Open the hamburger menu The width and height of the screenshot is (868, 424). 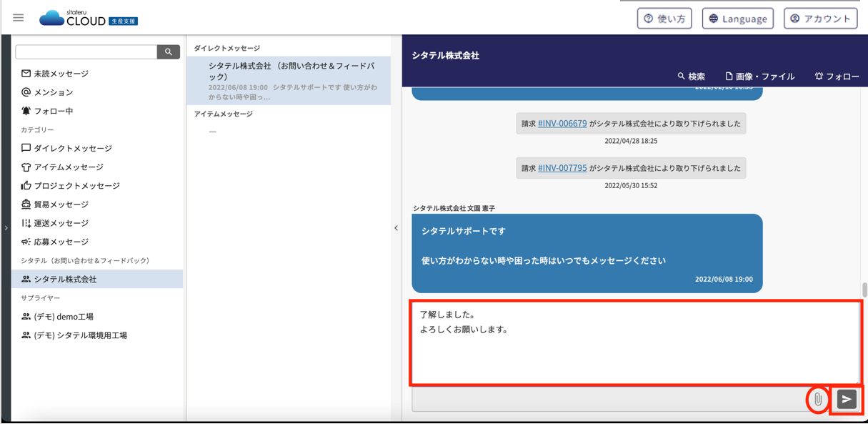pyautogui.click(x=19, y=18)
